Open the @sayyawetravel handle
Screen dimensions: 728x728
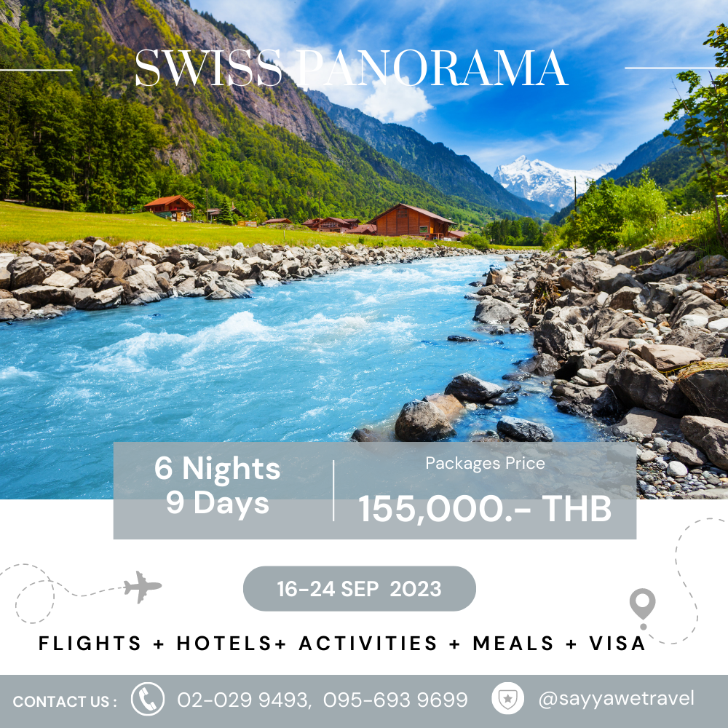(616, 699)
